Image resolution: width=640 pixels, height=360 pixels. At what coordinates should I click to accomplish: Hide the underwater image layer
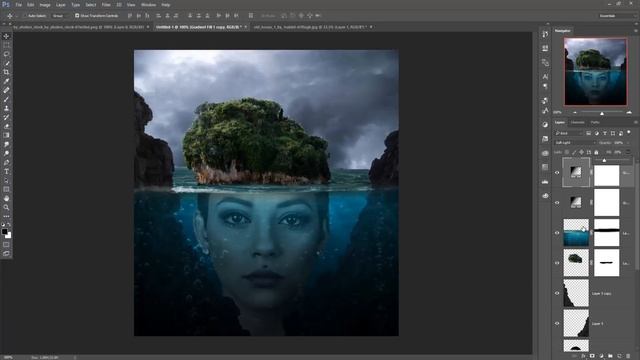[557, 233]
